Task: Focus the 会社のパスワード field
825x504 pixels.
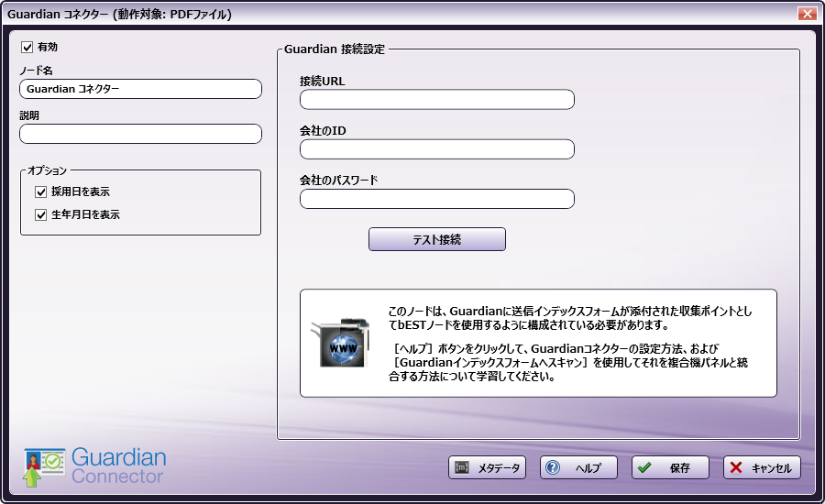Action: [436, 199]
